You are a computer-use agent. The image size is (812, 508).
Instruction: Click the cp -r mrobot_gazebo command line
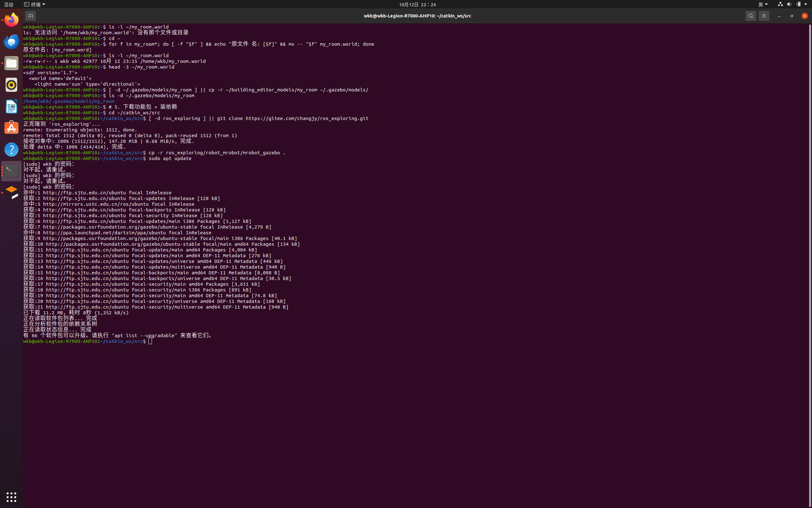tap(217, 152)
